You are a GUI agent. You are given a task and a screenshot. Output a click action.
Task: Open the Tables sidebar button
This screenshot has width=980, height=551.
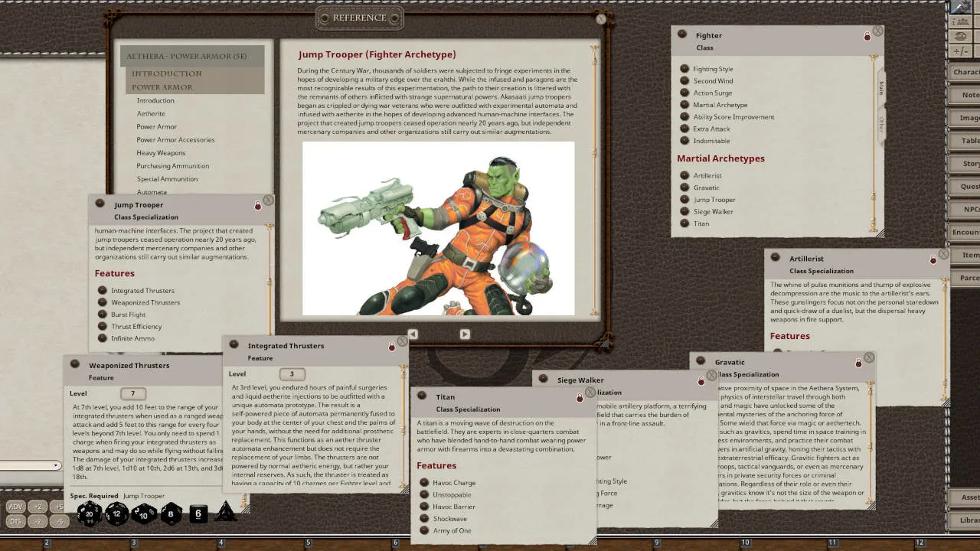[x=965, y=141]
